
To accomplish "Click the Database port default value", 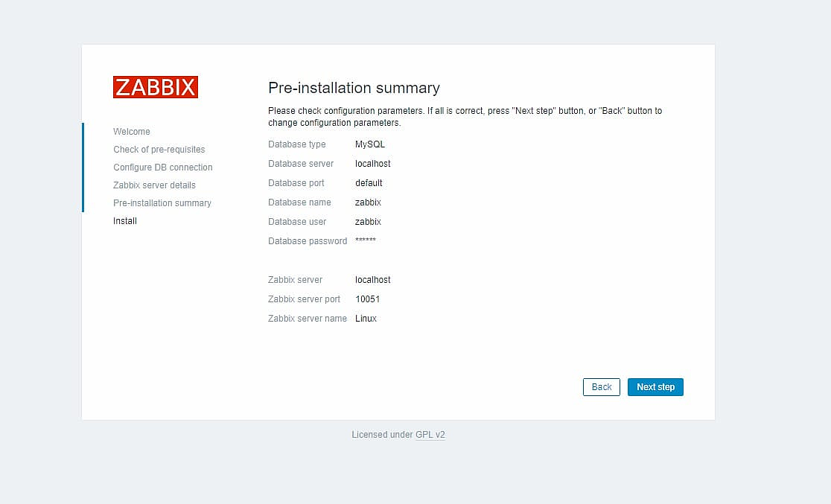I will 369,183.
